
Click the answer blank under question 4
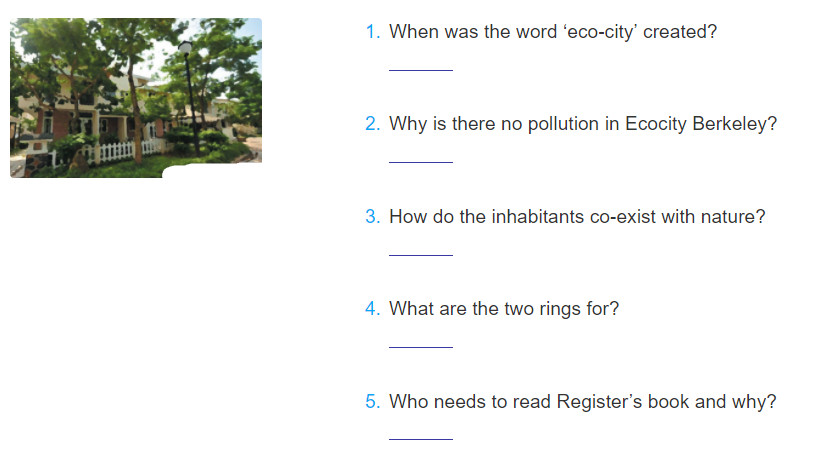pyautogui.click(x=420, y=347)
